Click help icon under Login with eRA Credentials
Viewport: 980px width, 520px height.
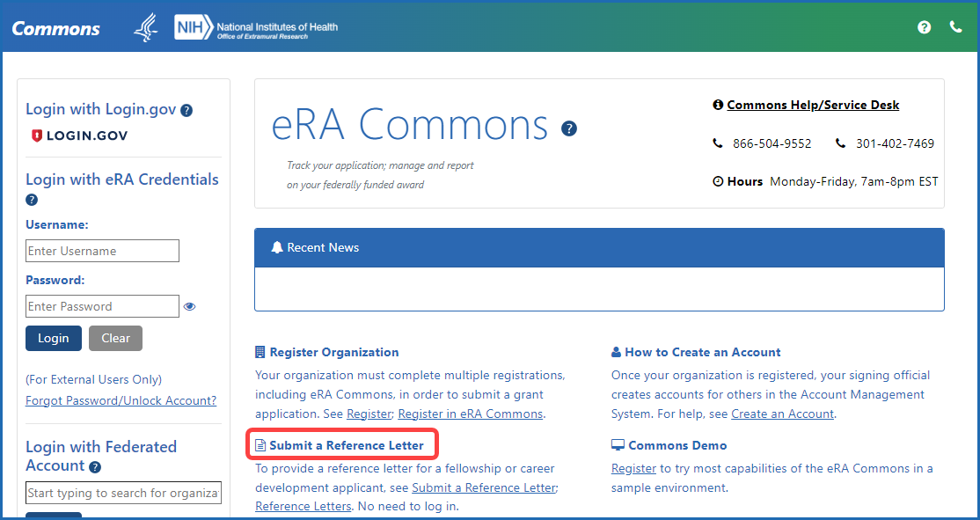pyautogui.click(x=32, y=200)
